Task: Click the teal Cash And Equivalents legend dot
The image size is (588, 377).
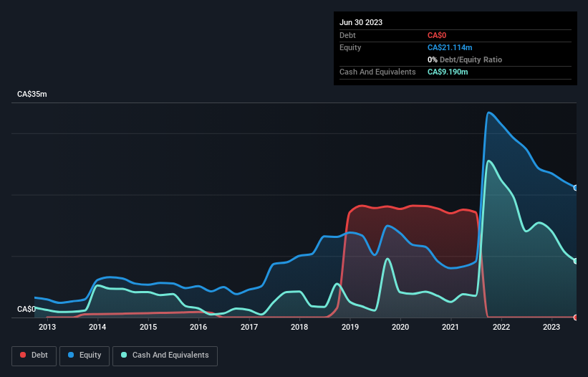Action: pyautogui.click(x=124, y=355)
